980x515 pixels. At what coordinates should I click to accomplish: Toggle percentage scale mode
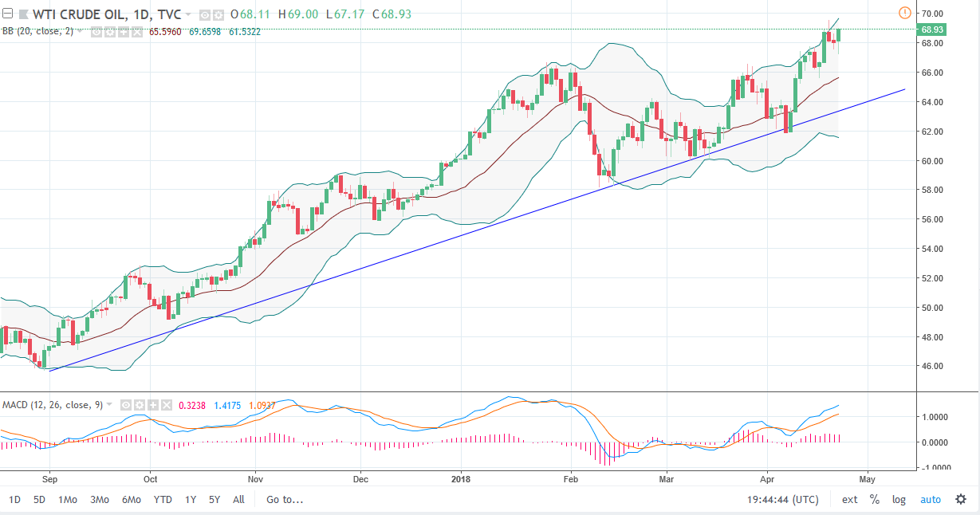[x=874, y=499]
